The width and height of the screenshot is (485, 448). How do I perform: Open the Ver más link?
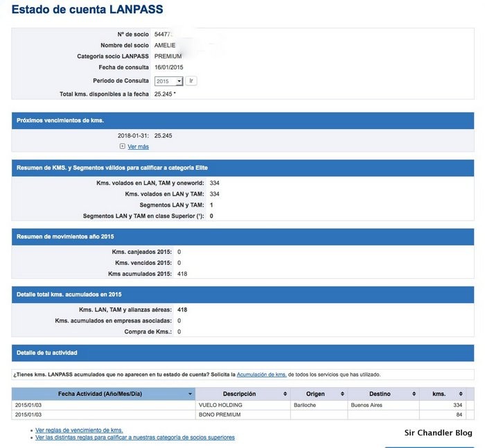(x=138, y=147)
